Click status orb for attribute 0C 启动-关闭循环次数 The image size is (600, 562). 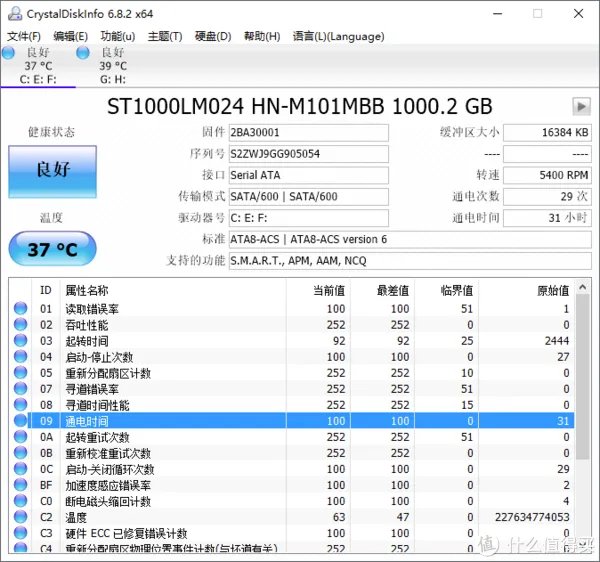click(21, 469)
